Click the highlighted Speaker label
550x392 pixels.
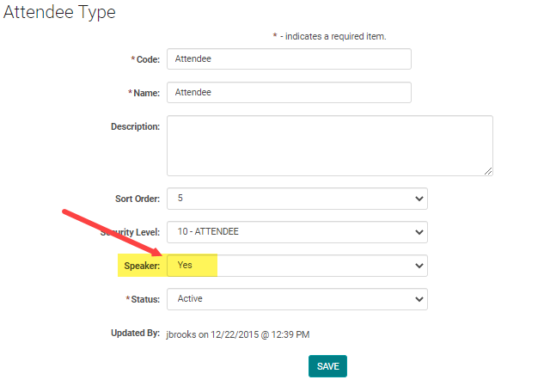coord(142,266)
